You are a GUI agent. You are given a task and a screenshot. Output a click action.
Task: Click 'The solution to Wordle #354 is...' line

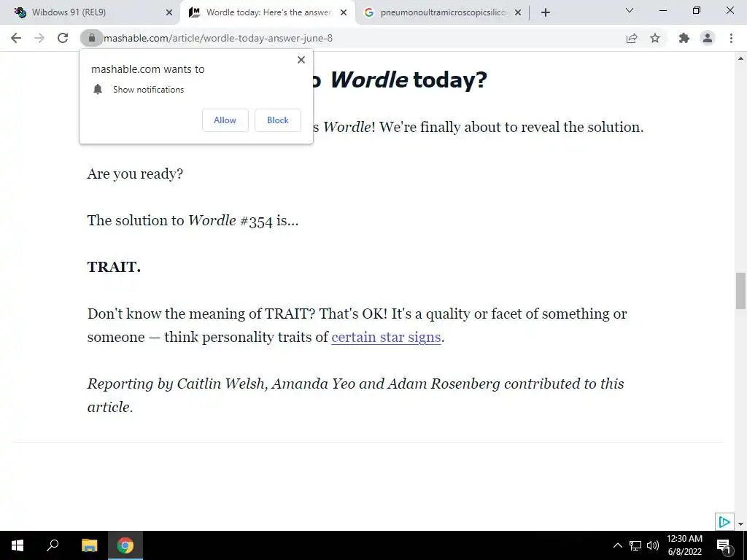click(x=193, y=220)
